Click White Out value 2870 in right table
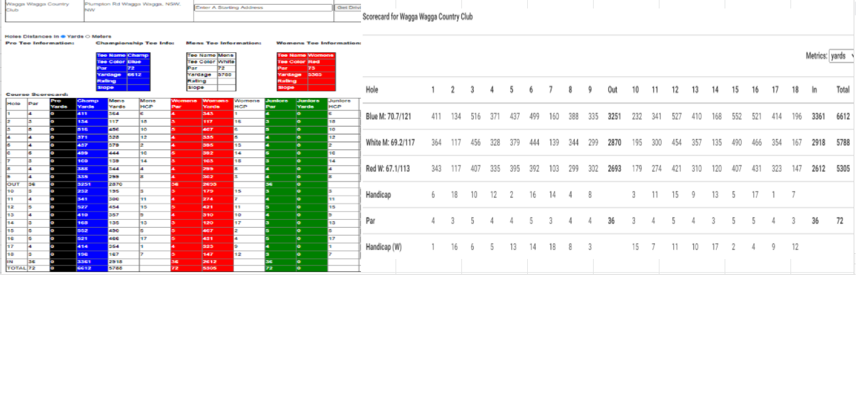Viewport: 868px width, 398px height. [x=614, y=142]
